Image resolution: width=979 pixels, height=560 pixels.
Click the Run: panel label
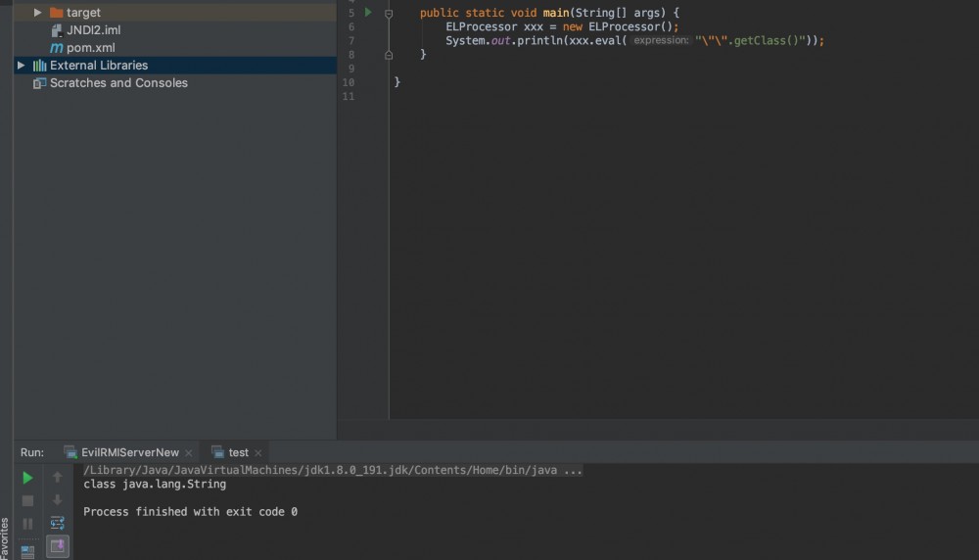click(32, 452)
